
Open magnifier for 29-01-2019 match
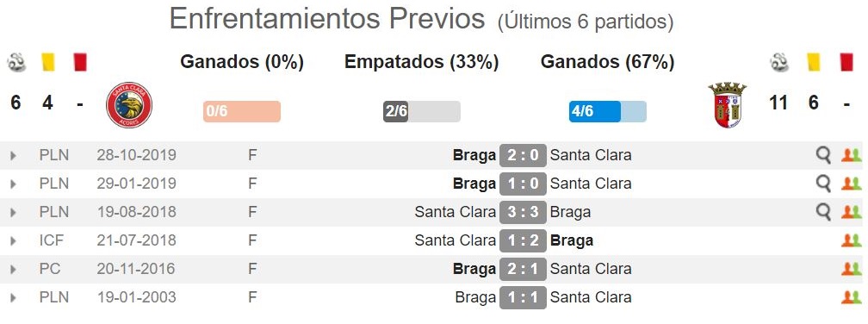point(824,184)
